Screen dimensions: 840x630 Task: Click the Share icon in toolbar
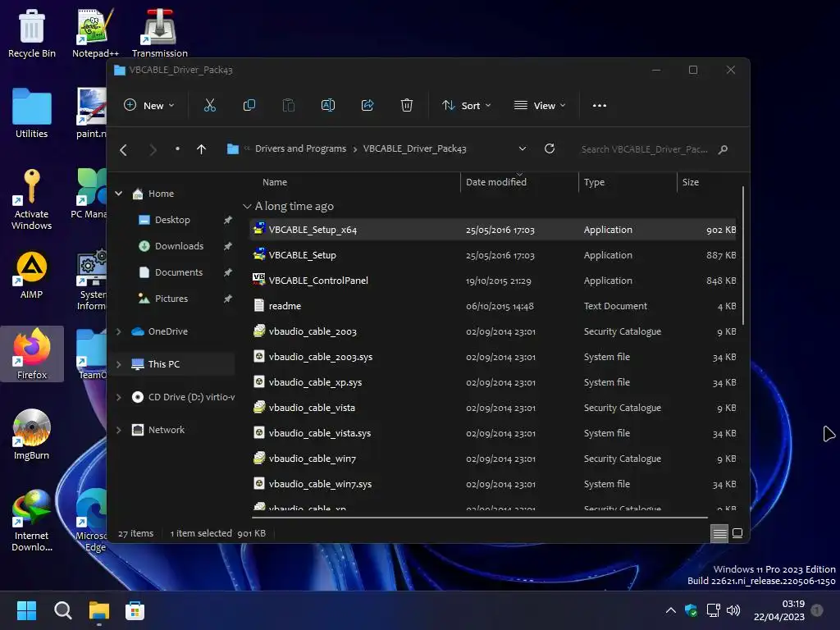click(x=367, y=106)
